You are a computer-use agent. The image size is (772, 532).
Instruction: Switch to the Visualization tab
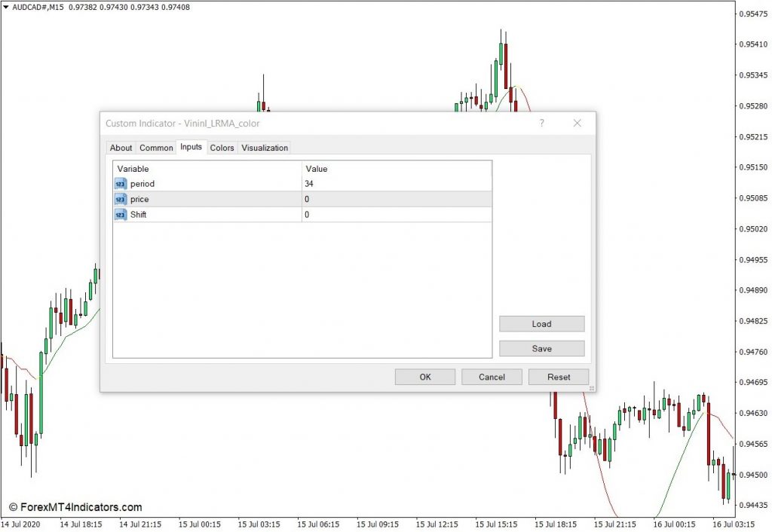click(265, 148)
